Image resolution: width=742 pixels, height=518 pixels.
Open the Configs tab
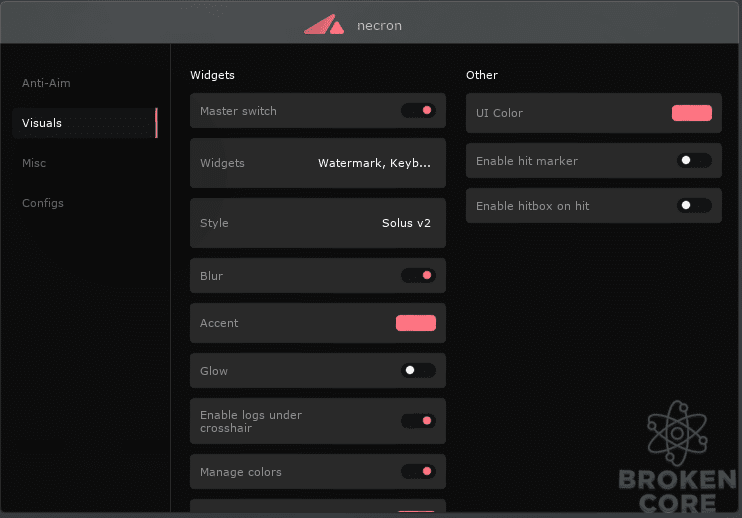pos(43,203)
